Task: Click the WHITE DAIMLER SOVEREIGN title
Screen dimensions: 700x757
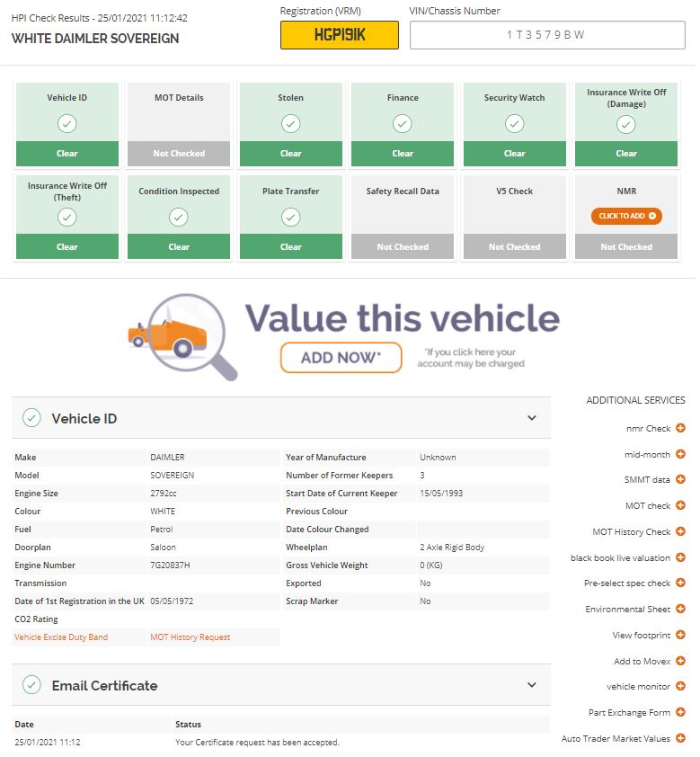Action: [x=95, y=39]
